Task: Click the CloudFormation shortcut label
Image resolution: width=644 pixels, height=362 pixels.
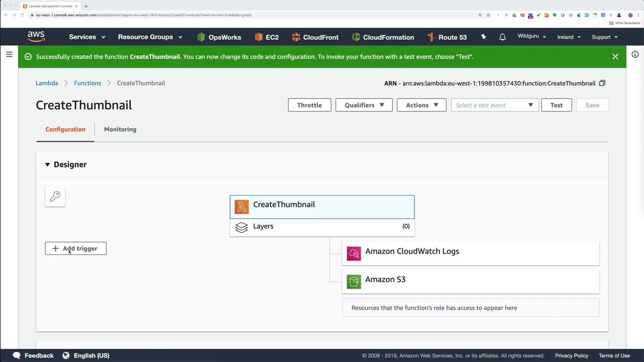Action: click(388, 37)
